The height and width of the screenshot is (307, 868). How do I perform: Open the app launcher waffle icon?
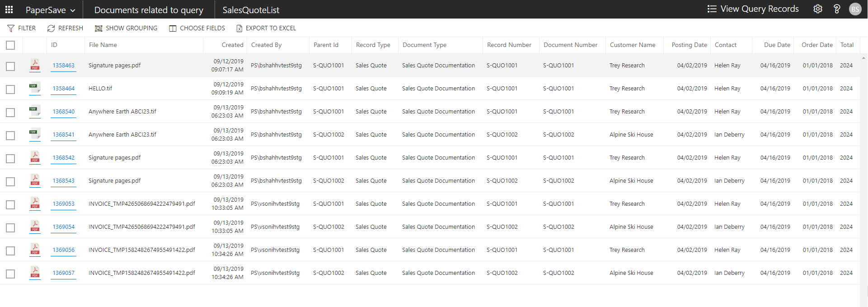pos(9,9)
